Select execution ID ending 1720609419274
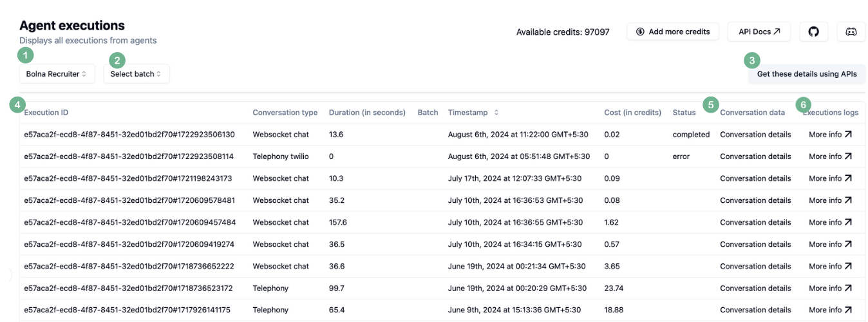868x322 pixels. (x=129, y=244)
